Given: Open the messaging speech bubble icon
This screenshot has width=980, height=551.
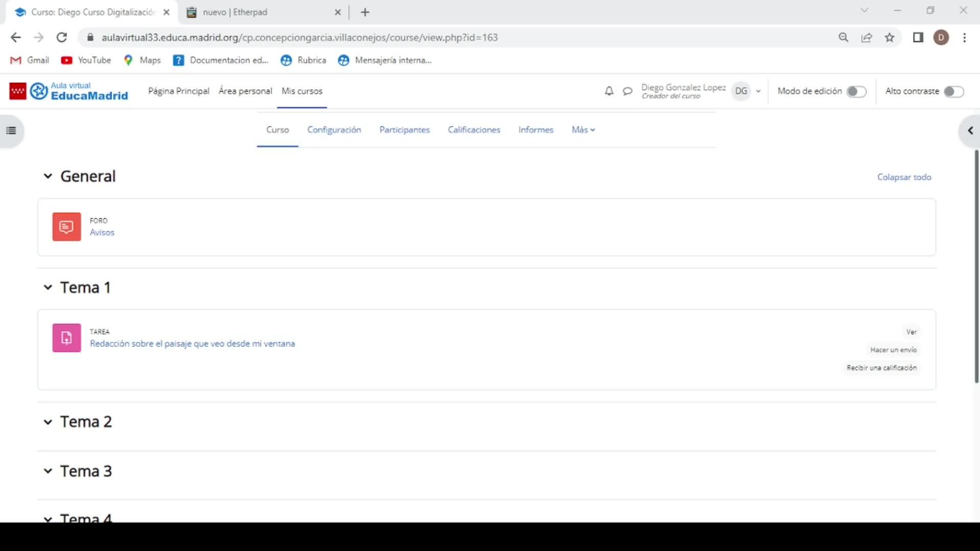Looking at the screenshot, I should 627,91.
